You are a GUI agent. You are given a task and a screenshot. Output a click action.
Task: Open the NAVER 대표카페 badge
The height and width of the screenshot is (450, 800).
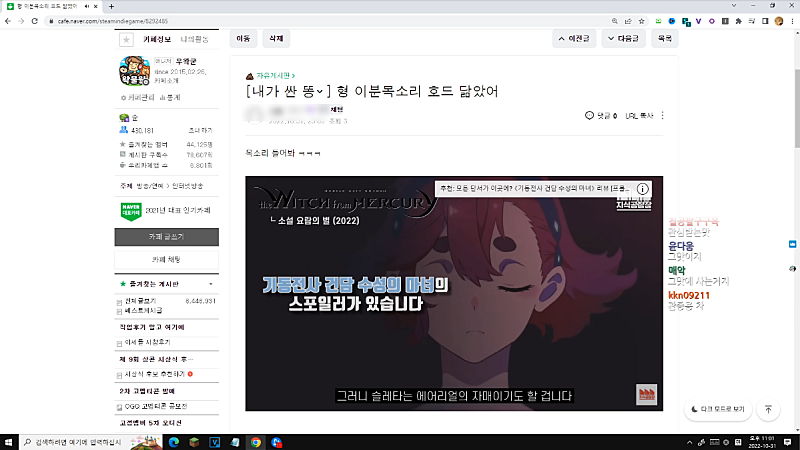click(x=131, y=211)
